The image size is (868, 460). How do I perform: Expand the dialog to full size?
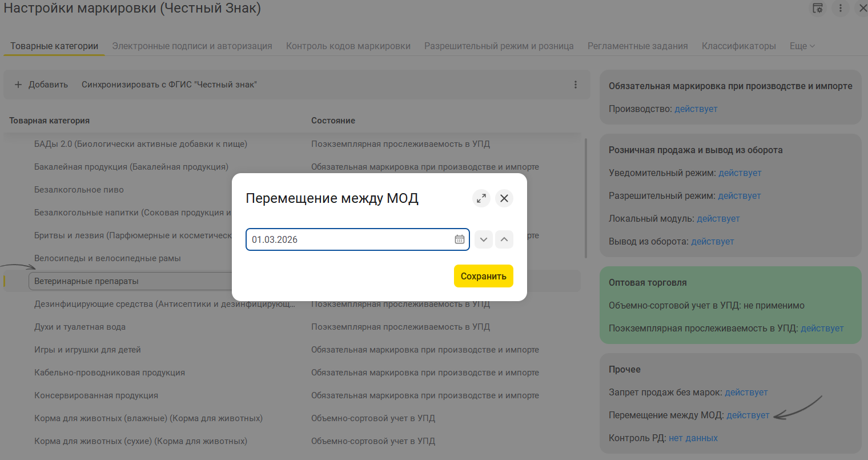(481, 198)
